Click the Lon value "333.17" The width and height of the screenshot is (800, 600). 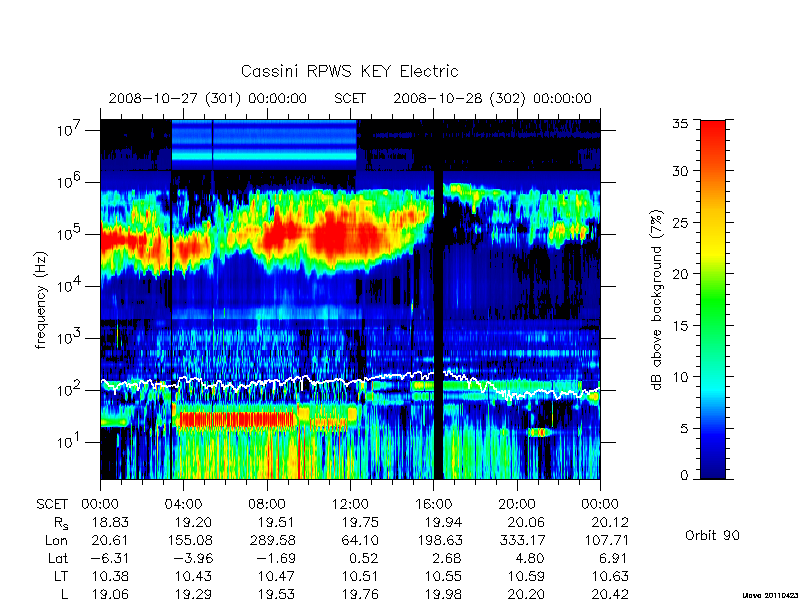point(521,540)
